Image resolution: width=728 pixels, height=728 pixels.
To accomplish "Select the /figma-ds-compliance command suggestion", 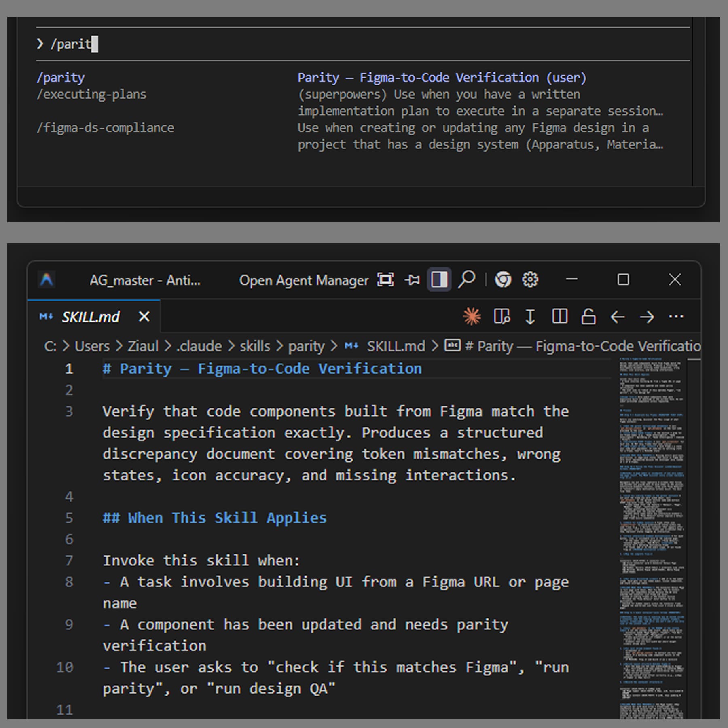I will (x=106, y=128).
